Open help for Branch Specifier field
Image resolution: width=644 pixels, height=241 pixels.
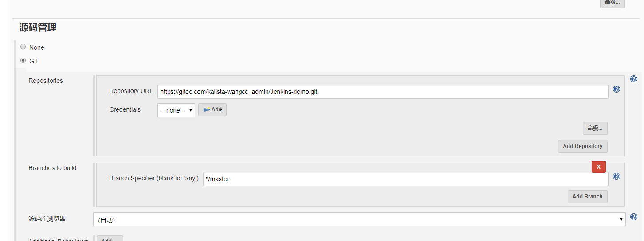coord(616,176)
